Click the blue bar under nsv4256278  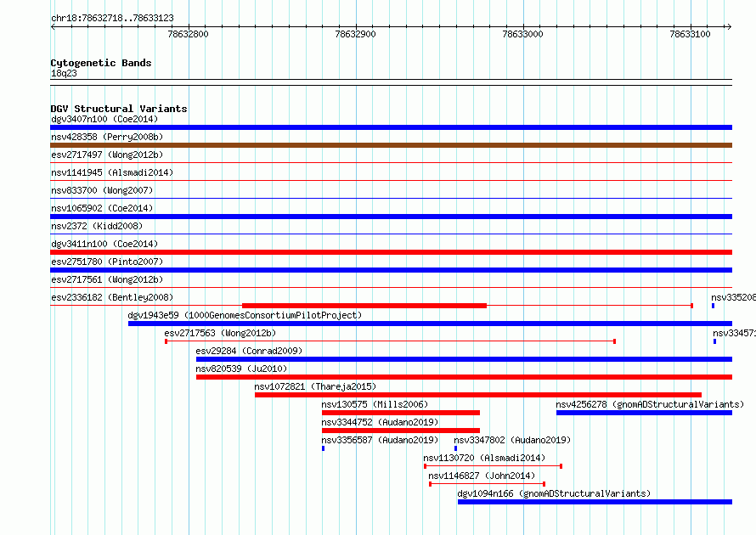[x=644, y=413]
